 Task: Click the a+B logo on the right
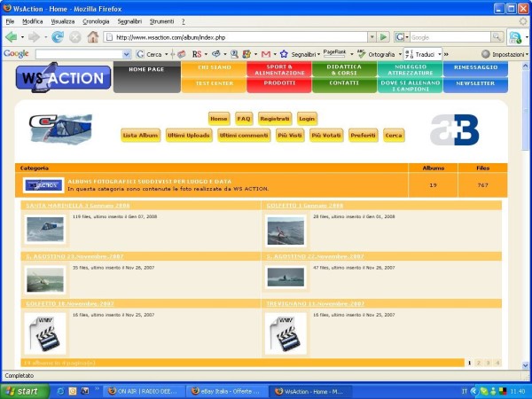[x=454, y=130]
